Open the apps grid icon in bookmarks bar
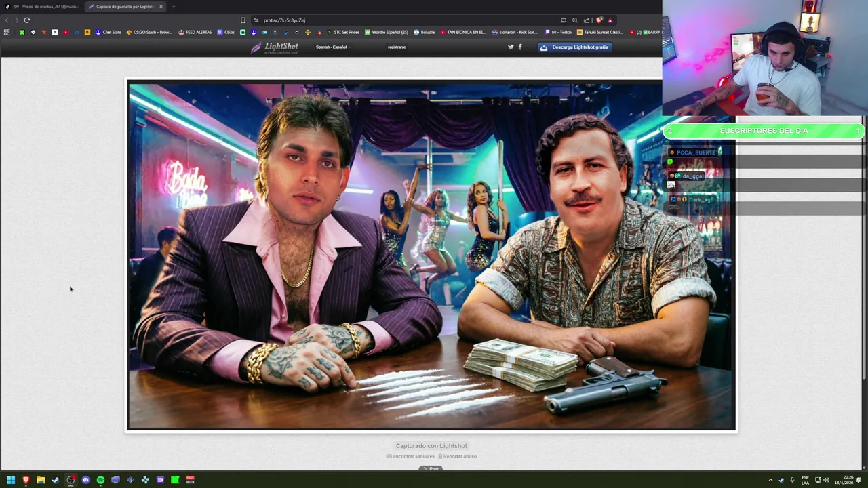Screen dimensions: 868x488 [x=7, y=32]
